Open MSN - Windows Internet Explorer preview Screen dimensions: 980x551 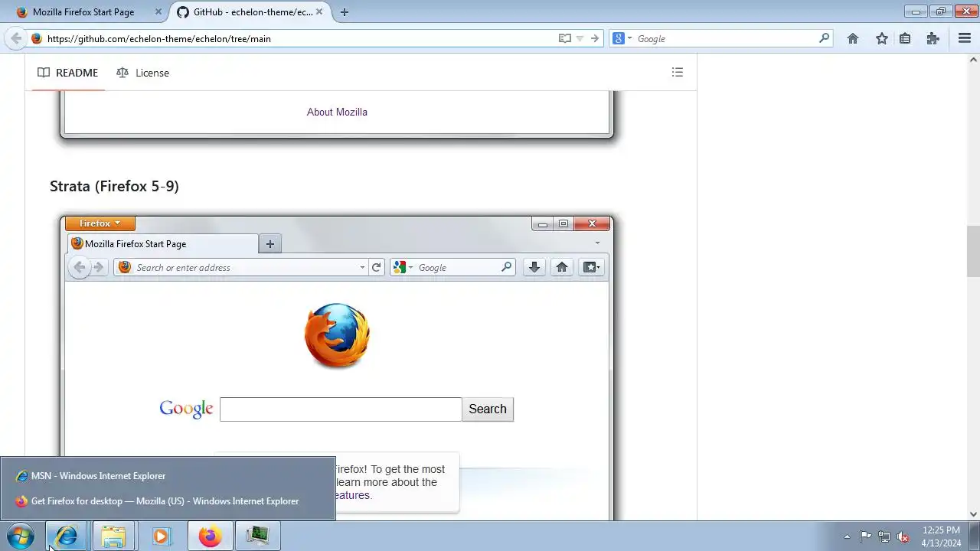tap(168, 476)
